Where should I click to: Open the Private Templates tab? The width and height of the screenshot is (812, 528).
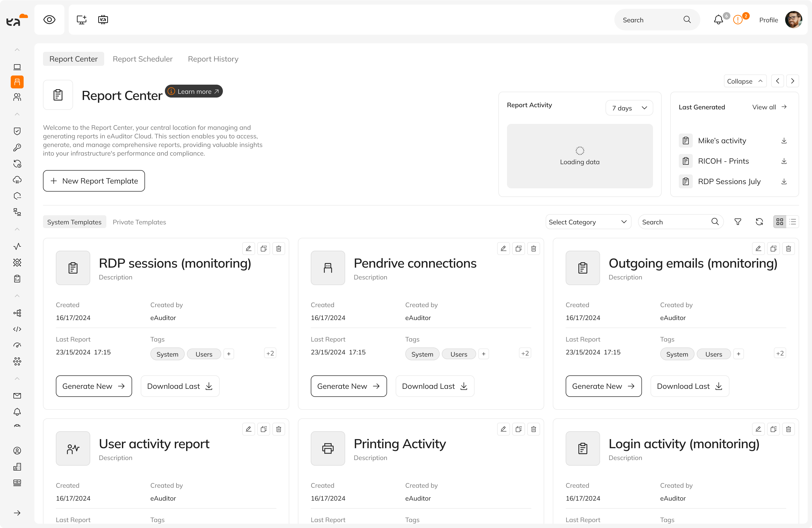coord(139,222)
